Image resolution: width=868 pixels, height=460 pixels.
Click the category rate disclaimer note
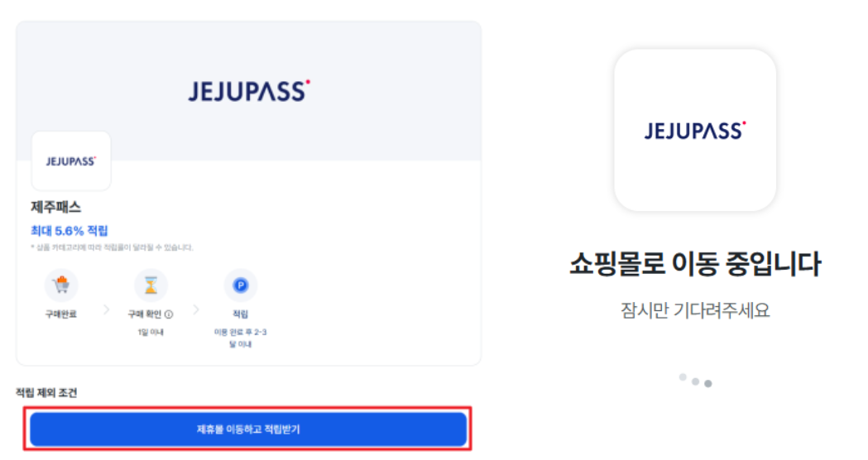point(112,247)
